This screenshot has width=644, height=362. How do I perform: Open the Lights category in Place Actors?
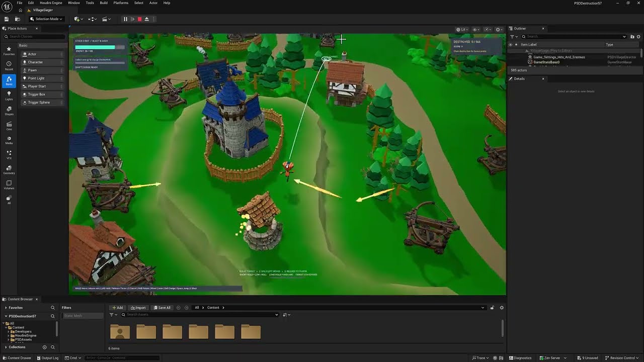click(9, 96)
